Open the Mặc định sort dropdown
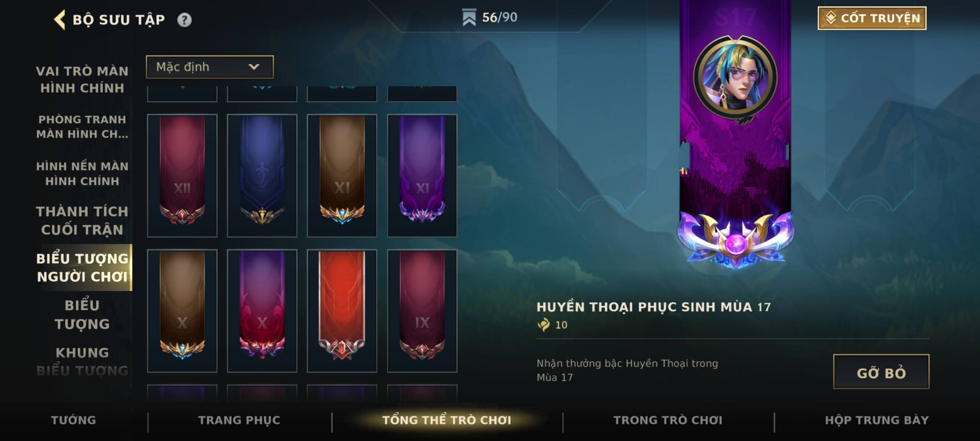The width and height of the screenshot is (980, 441). point(210,67)
